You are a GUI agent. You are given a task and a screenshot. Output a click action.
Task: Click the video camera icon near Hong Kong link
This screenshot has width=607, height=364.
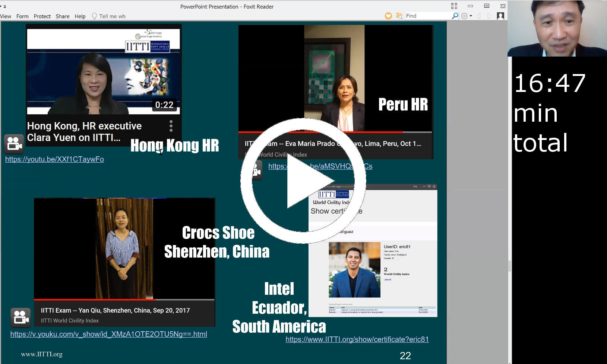pos(14,144)
